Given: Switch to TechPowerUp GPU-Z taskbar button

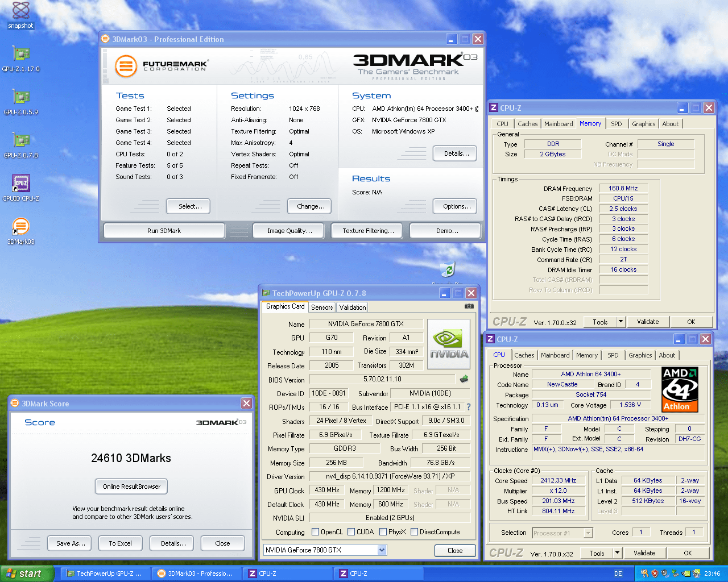Looking at the screenshot, I should coord(106,573).
